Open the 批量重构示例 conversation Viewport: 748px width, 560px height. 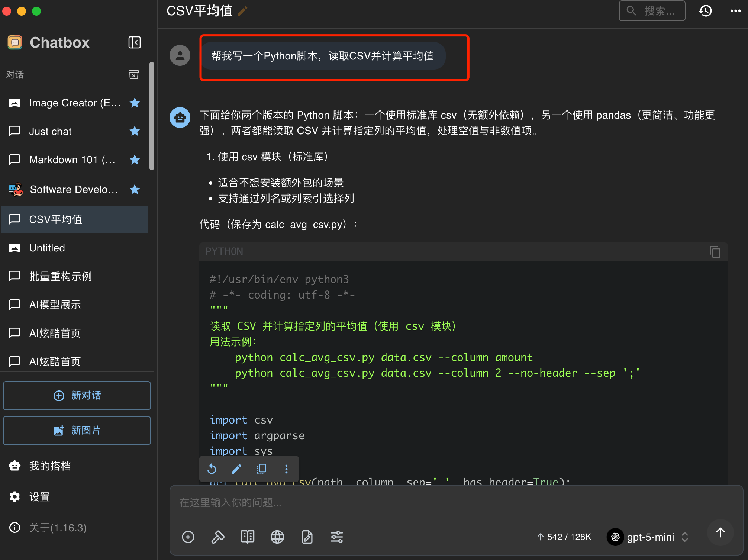[75, 276]
